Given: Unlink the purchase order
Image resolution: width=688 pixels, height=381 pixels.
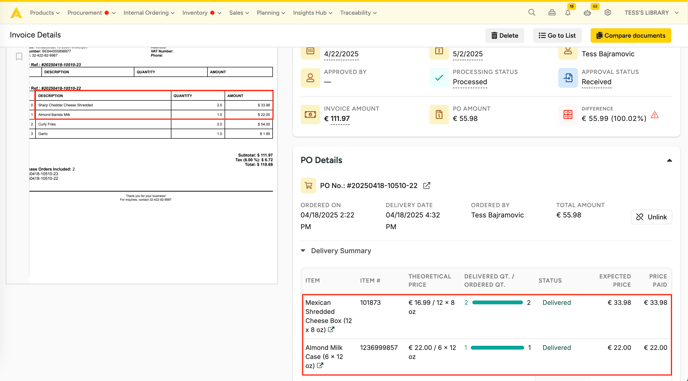Looking at the screenshot, I should [x=651, y=217].
